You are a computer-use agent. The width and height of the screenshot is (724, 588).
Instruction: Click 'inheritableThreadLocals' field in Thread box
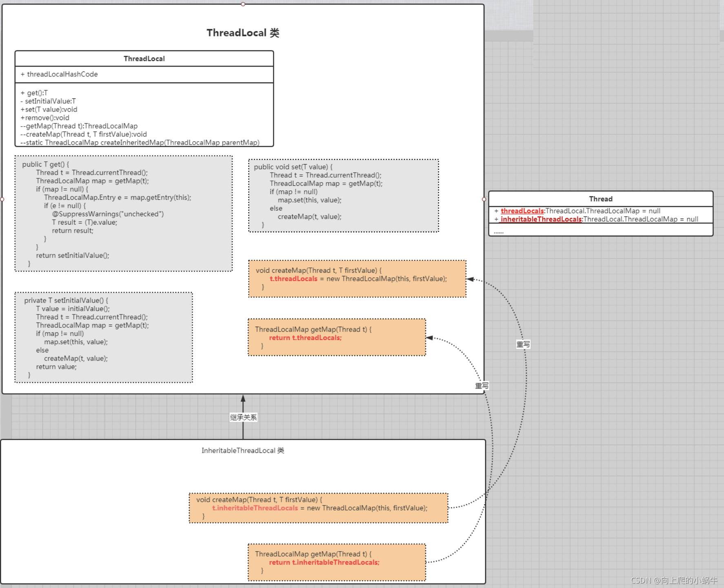pyautogui.click(x=541, y=219)
